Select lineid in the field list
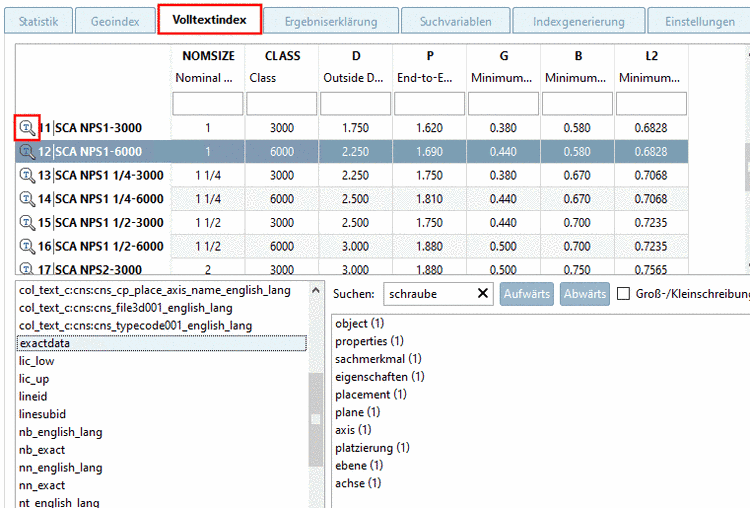 coord(33,397)
